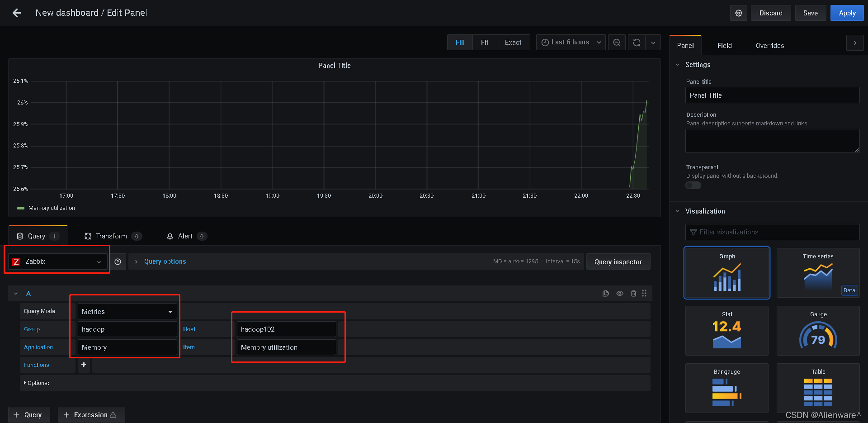Switch to the Field tab
The width and height of the screenshot is (868, 423).
point(724,46)
